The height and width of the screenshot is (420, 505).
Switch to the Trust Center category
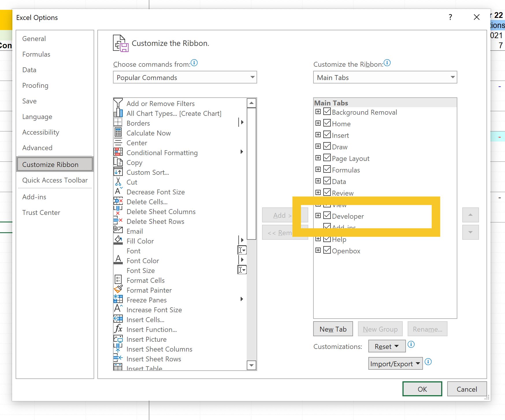41,212
